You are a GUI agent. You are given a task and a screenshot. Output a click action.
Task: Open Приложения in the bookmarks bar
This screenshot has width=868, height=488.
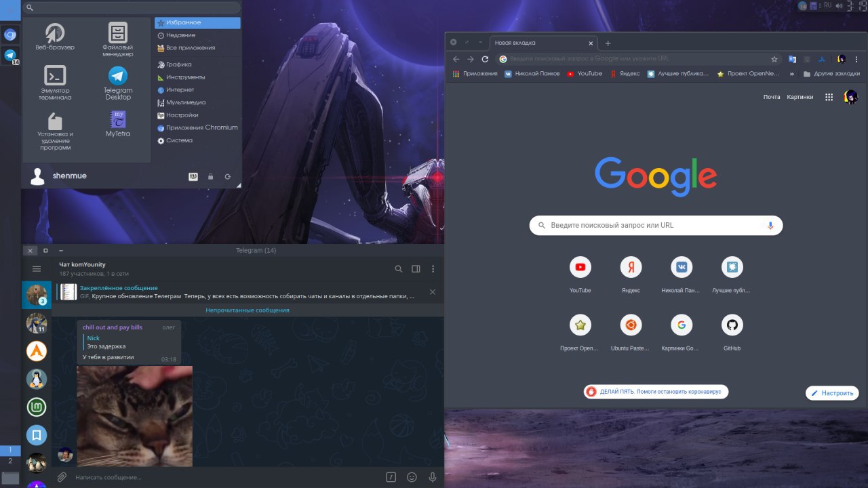pos(475,73)
